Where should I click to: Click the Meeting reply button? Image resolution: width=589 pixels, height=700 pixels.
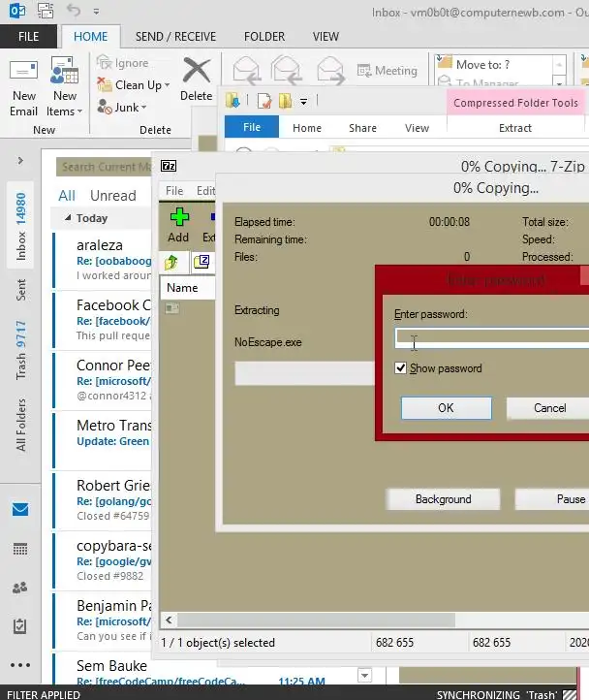coord(387,71)
